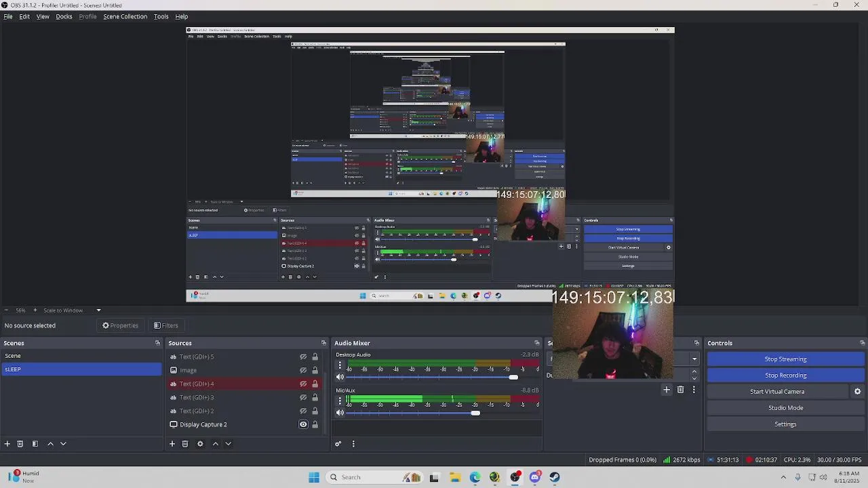Remove scene transition trash icon
868x488 pixels.
point(681,390)
